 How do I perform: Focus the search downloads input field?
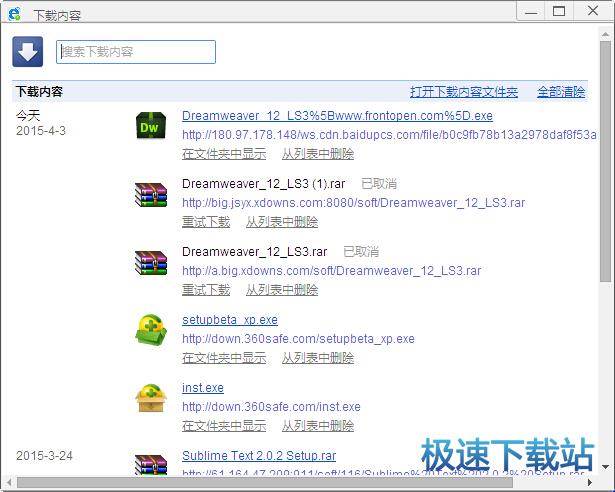[136, 52]
